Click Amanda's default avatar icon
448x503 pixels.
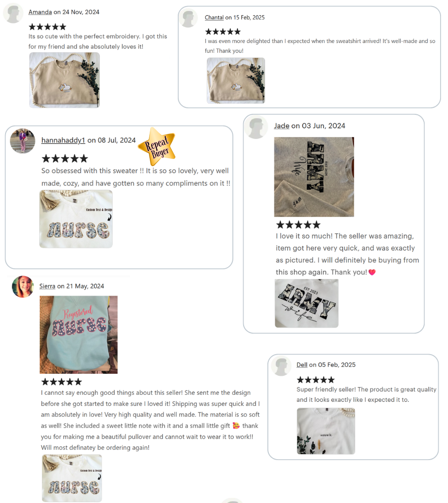coord(13,13)
